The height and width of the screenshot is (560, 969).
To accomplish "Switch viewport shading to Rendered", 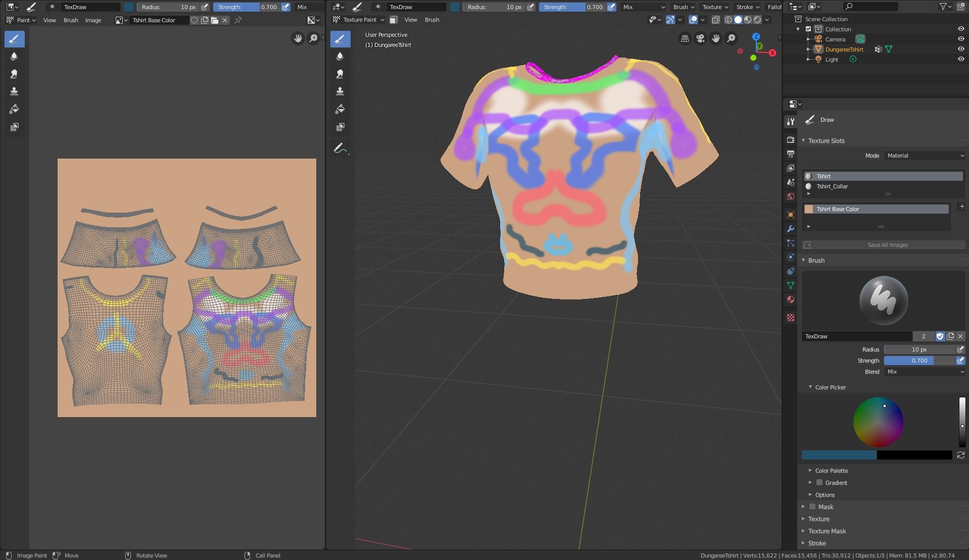I will [757, 20].
